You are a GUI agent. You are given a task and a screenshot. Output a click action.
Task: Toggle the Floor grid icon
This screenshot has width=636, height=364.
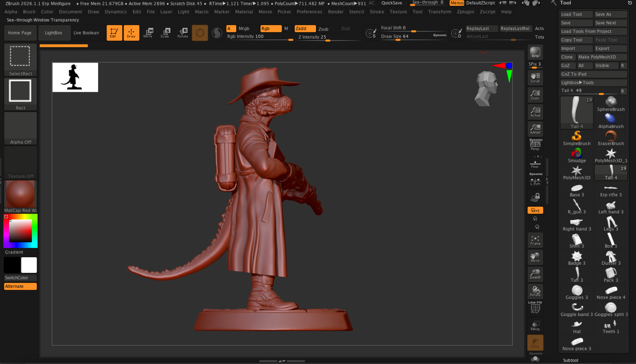tap(535, 164)
